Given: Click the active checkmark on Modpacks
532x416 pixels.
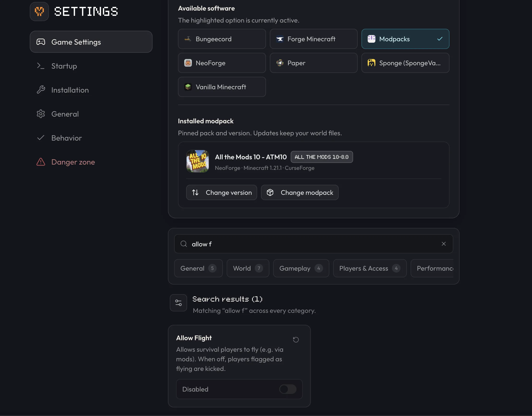Looking at the screenshot, I should pos(440,39).
